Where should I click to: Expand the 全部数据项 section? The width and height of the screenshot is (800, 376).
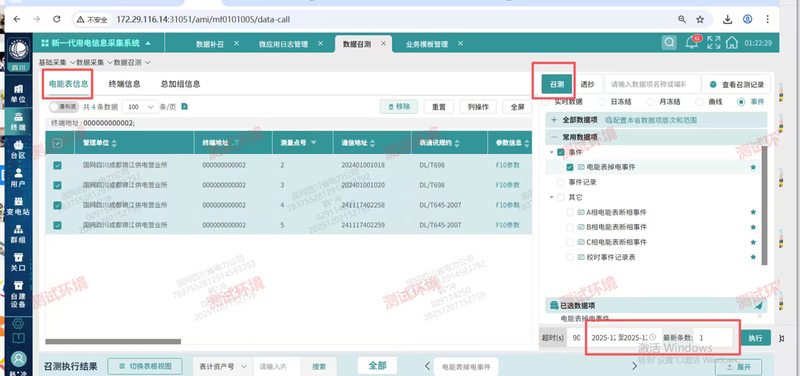pyautogui.click(x=554, y=120)
